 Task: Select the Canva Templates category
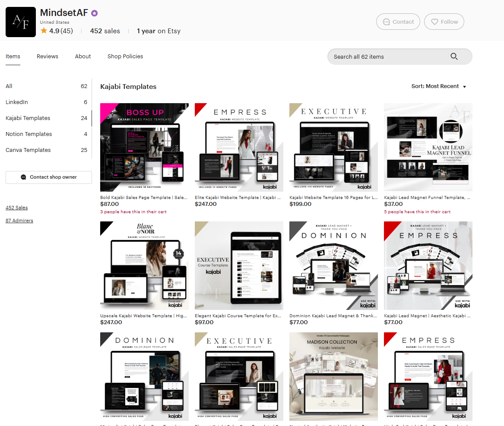click(x=46, y=150)
